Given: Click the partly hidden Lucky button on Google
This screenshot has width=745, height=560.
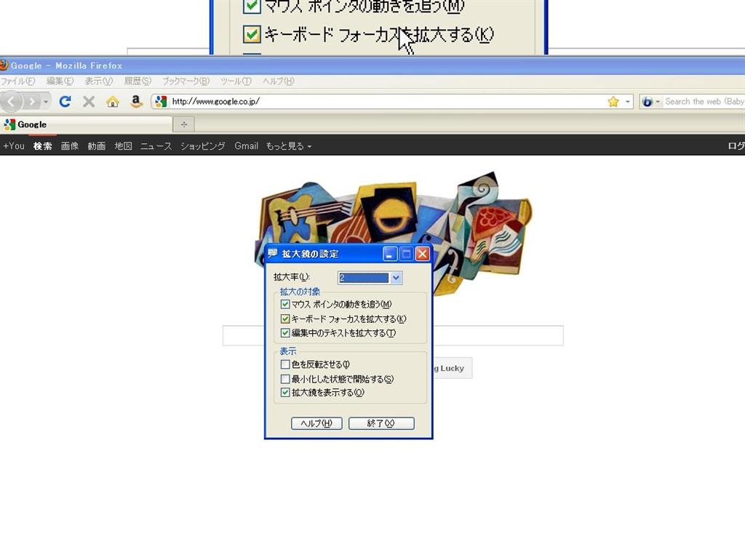Looking at the screenshot, I should click(x=453, y=368).
